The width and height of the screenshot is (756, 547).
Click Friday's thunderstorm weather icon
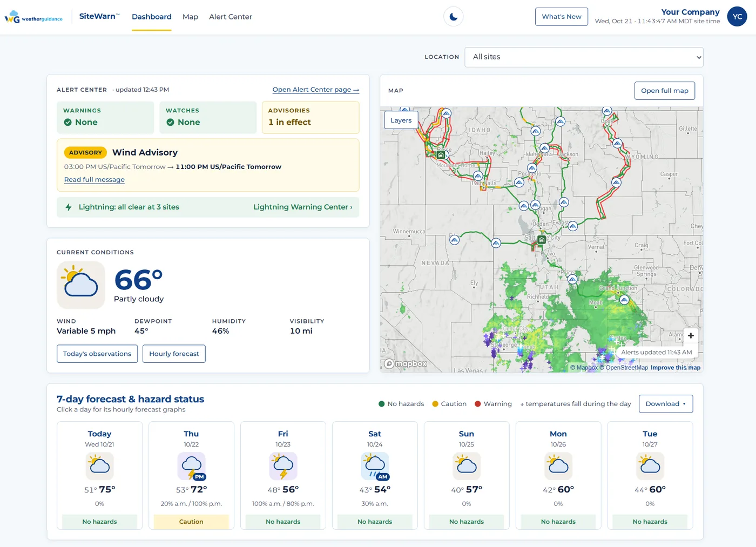pos(283,466)
